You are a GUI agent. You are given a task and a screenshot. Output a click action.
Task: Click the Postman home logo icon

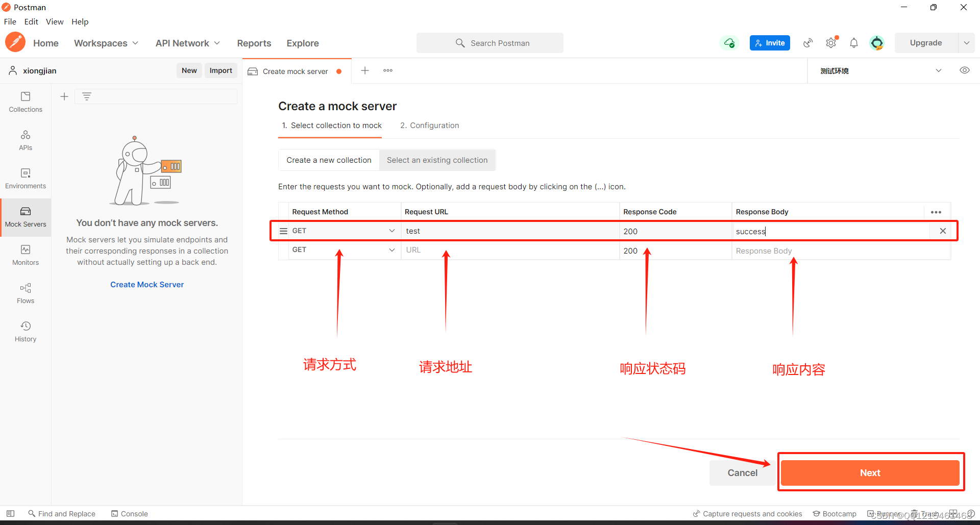(x=15, y=42)
